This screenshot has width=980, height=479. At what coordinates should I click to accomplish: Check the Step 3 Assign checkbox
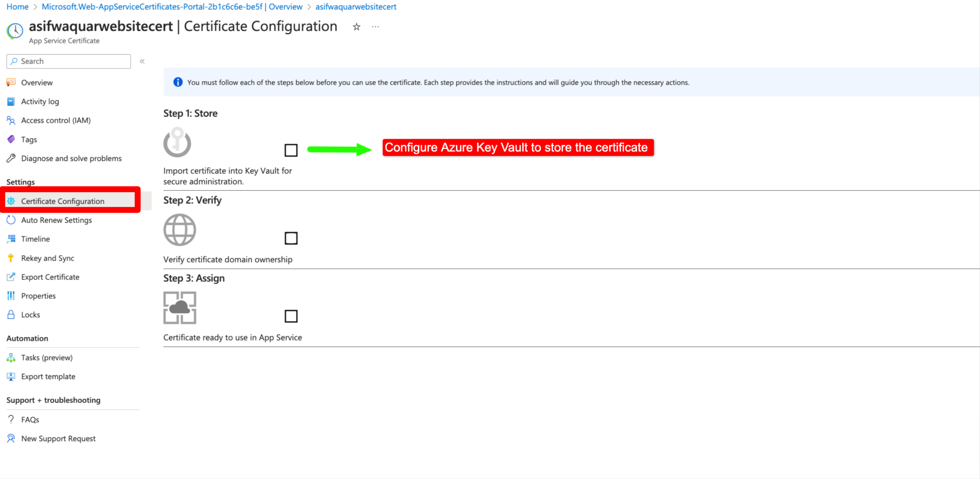pyautogui.click(x=291, y=316)
